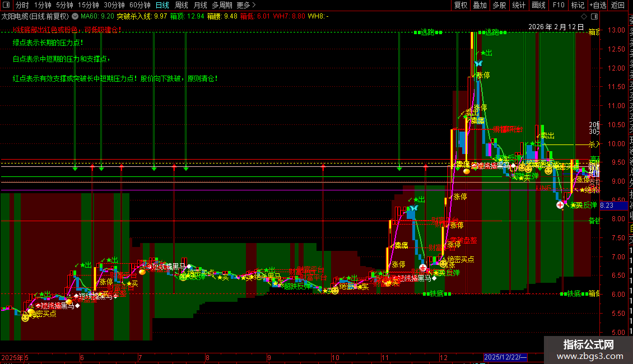Select the 5分钟 period tab

tap(64, 5)
